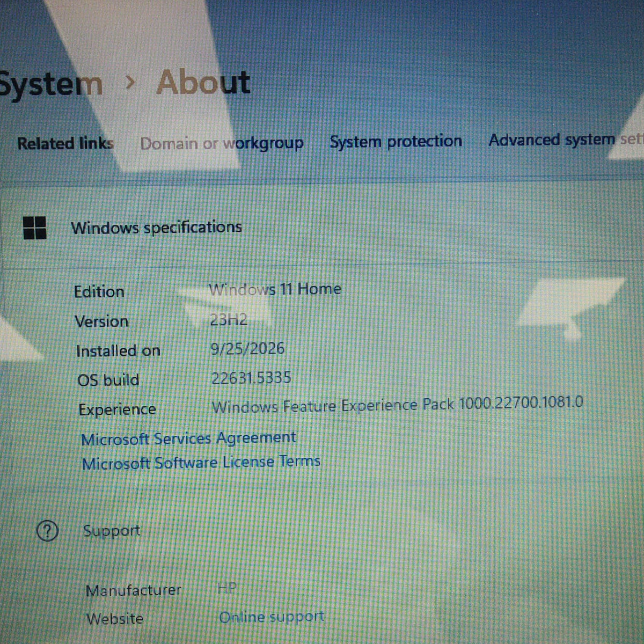Screen dimensions: 644x644
Task: Click the question mark Support icon
Action: [x=47, y=531]
